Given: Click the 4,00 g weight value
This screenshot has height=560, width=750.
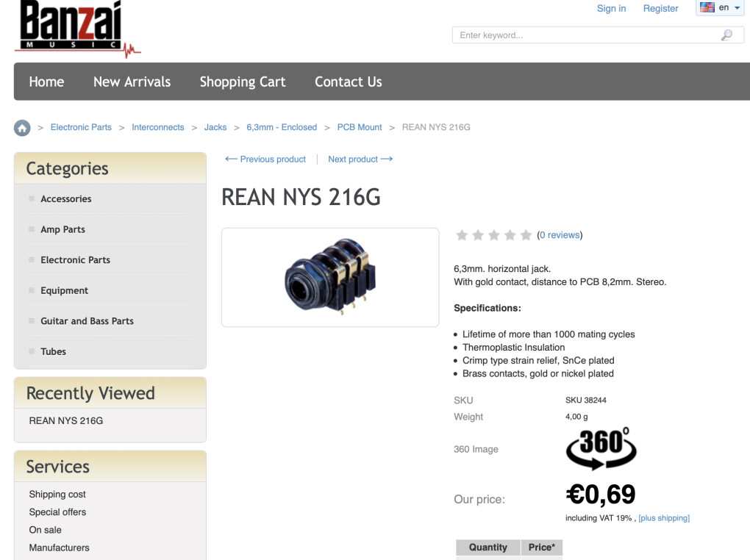Looking at the screenshot, I should tap(576, 417).
